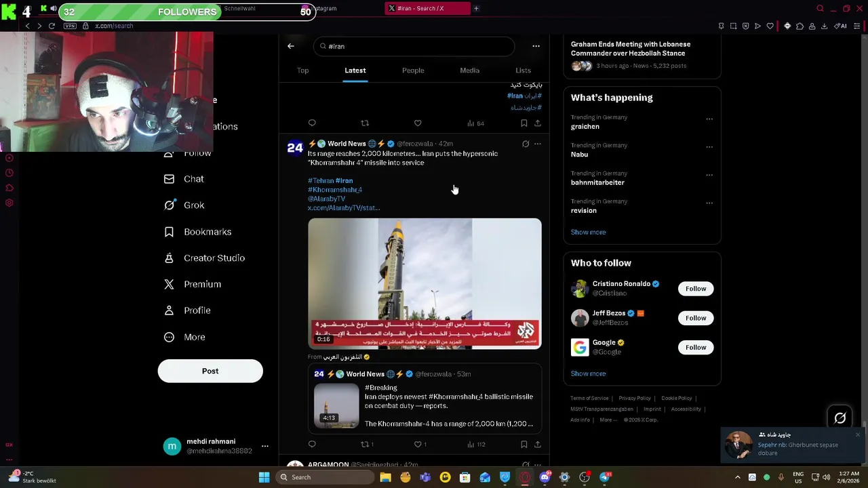Open the #Khorramshahr_4 hashtag link
868x488 pixels.
tap(335, 190)
